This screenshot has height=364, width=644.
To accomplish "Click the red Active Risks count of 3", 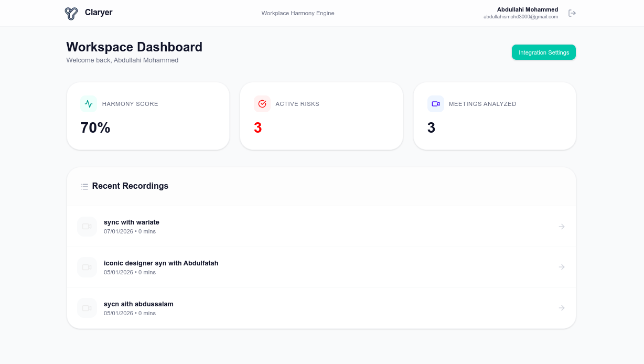I will point(257,127).
